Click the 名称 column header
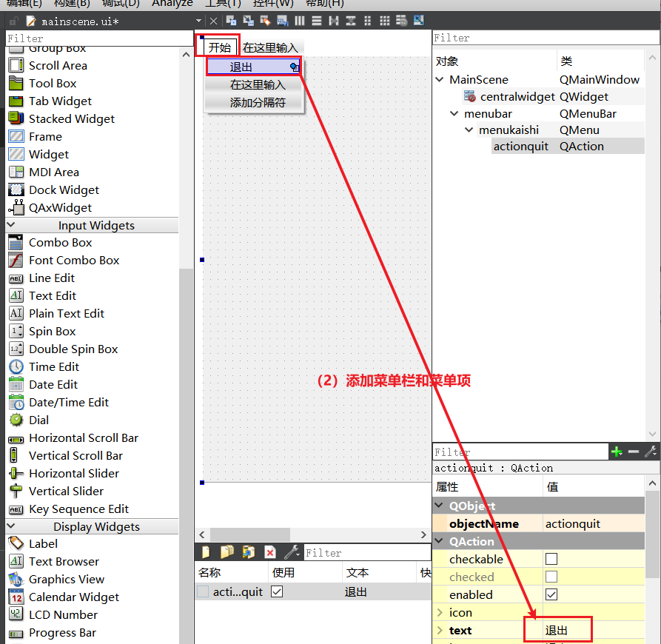 (x=209, y=572)
